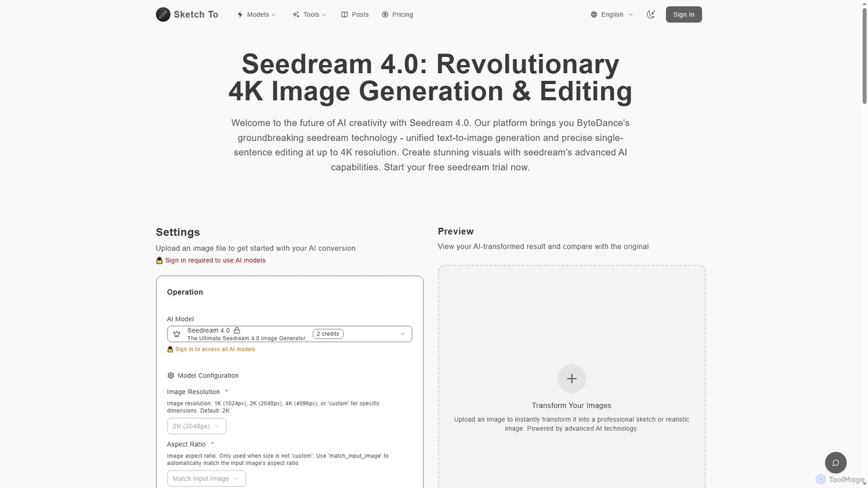Click the Image Resolution label
Screen dimensions: 868x488
pos(193,392)
